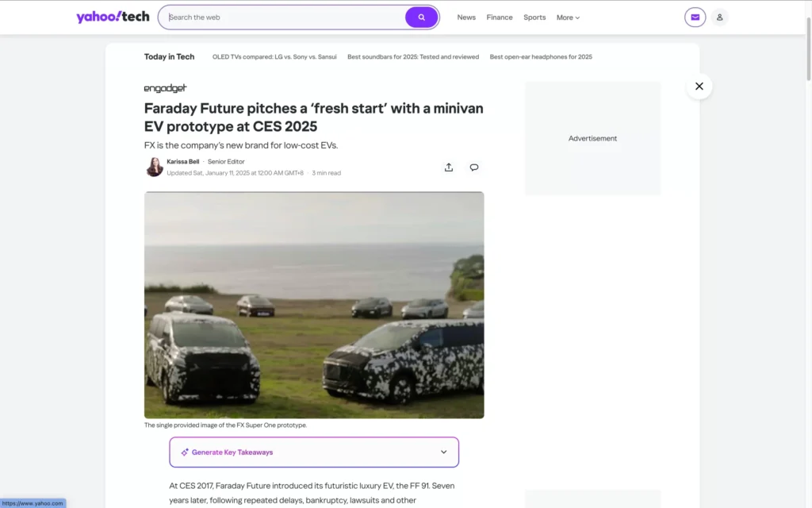Open the Finance menu item
The width and height of the screenshot is (812, 508).
[500, 17]
